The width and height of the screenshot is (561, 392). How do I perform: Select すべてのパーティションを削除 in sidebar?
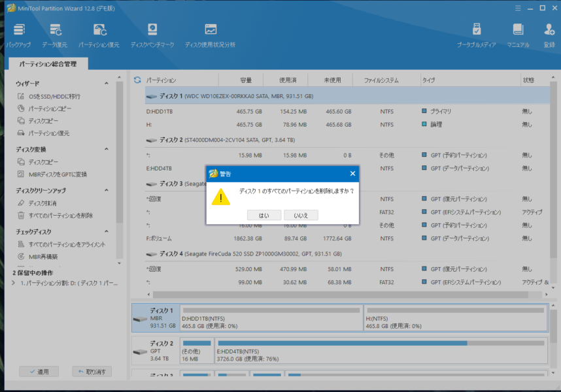(56, 216)
